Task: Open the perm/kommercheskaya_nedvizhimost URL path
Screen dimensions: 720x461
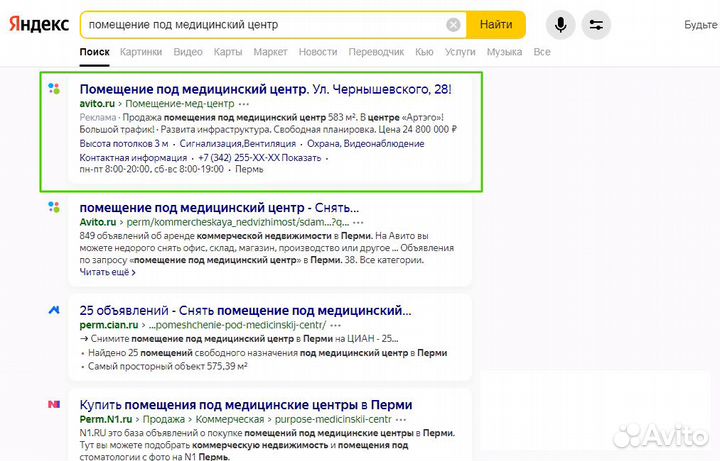Action: coord(238,222)
